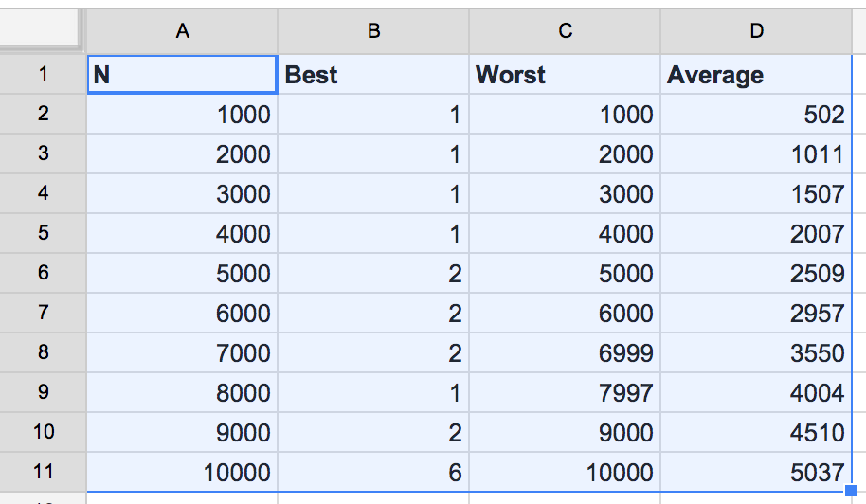Select column A header

[182, 31]
